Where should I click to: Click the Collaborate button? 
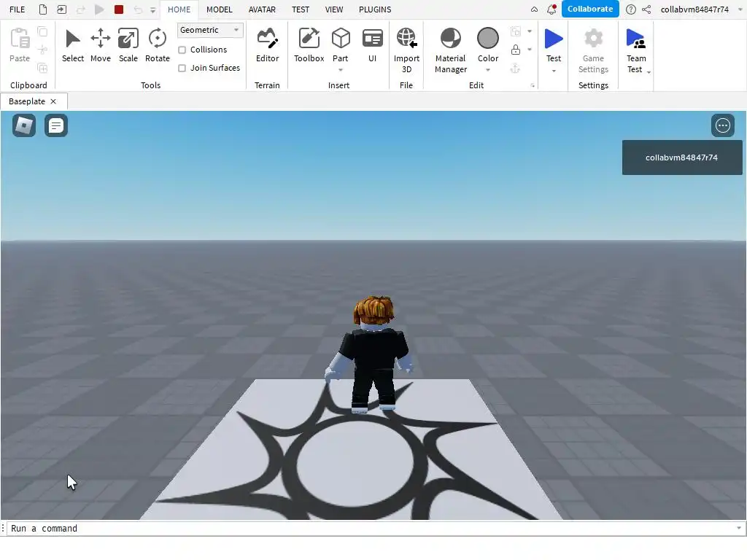[590, 9]
